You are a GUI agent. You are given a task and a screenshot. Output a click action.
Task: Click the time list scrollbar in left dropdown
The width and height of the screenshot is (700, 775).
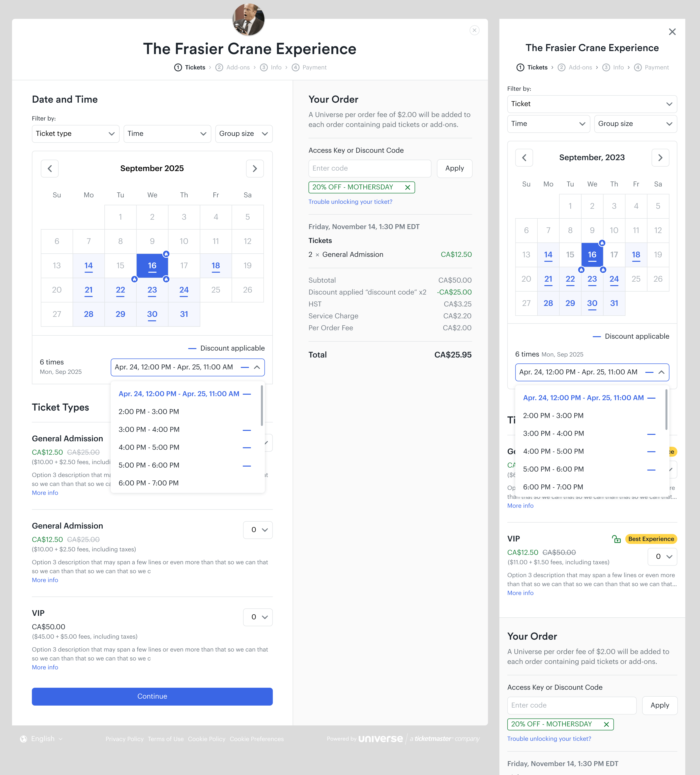pyautogui.click(x=262, y=406)
